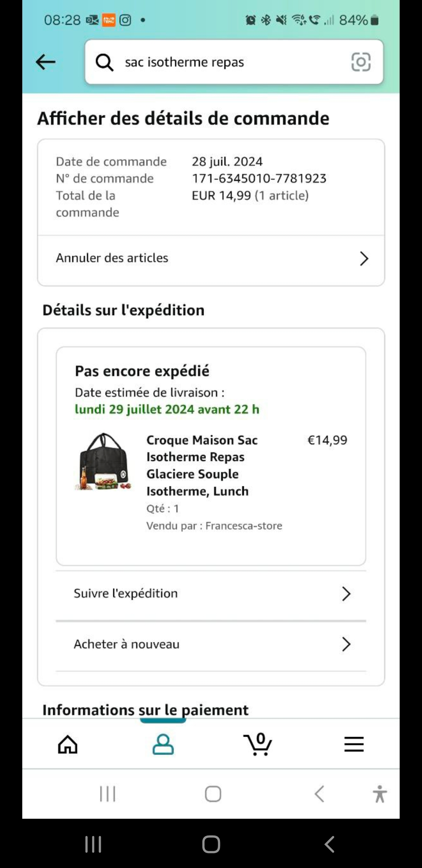Tap the accessibility figure icon
Screen dimensions: 422x868
point(379,794)
